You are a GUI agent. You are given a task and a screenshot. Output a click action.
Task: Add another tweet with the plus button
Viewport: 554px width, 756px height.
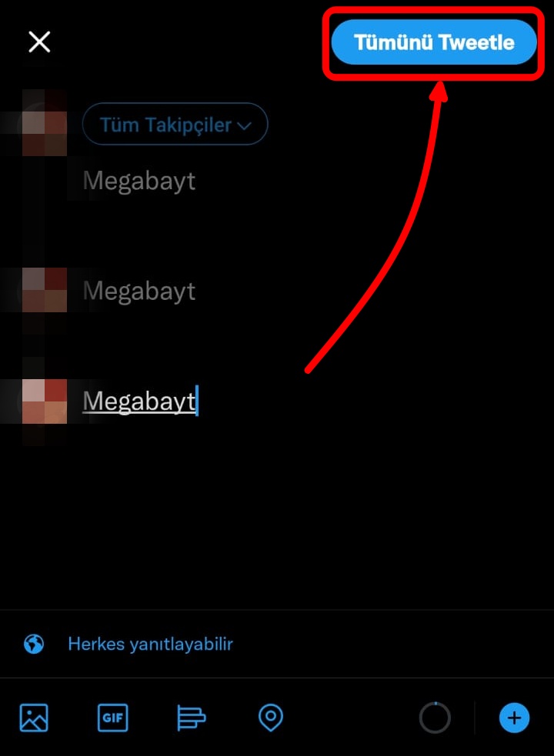[514, 718]
